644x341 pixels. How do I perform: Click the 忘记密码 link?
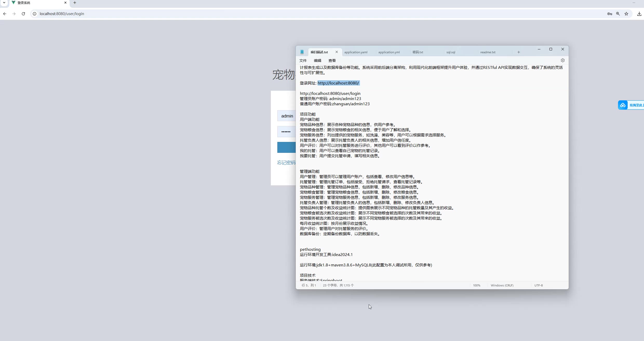coord(286,163)
